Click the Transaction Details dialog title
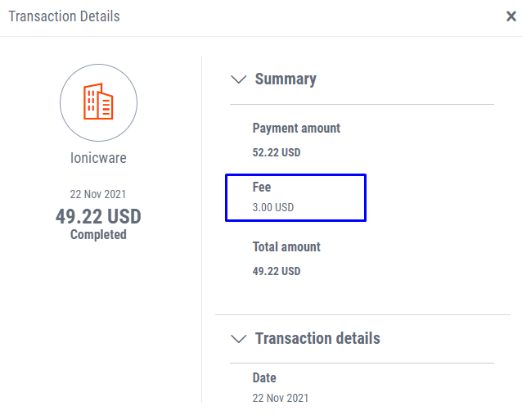The image size is (522, 420). pyautogui.click(x=64, y=16)
